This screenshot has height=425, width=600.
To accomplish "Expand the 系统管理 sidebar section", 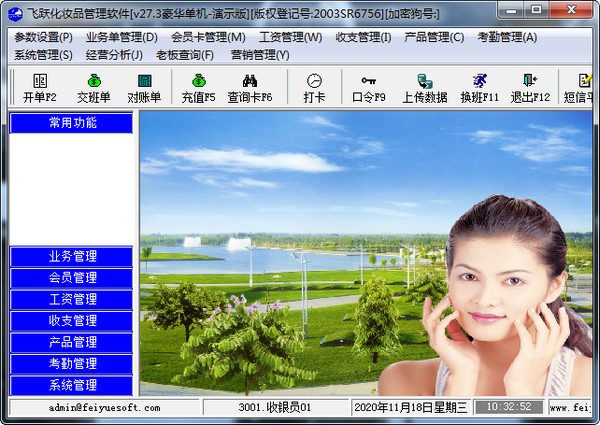I will click(72, 385).
